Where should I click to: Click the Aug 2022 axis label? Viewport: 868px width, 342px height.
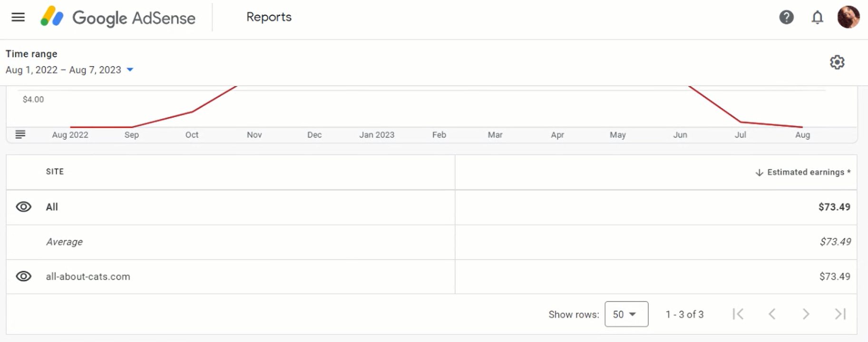(70, 135)
